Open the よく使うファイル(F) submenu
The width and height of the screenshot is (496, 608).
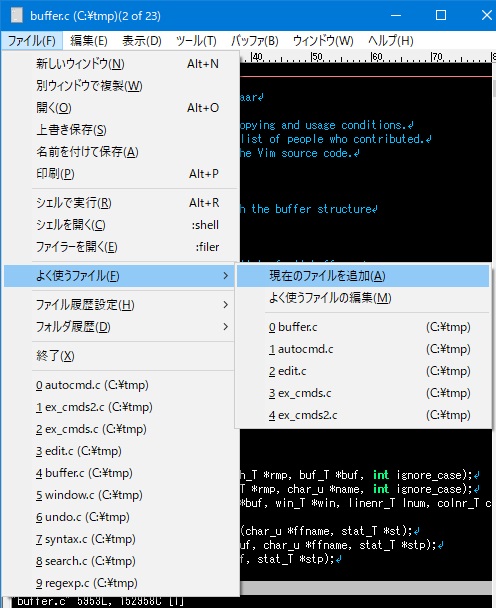tap(119, 276)
